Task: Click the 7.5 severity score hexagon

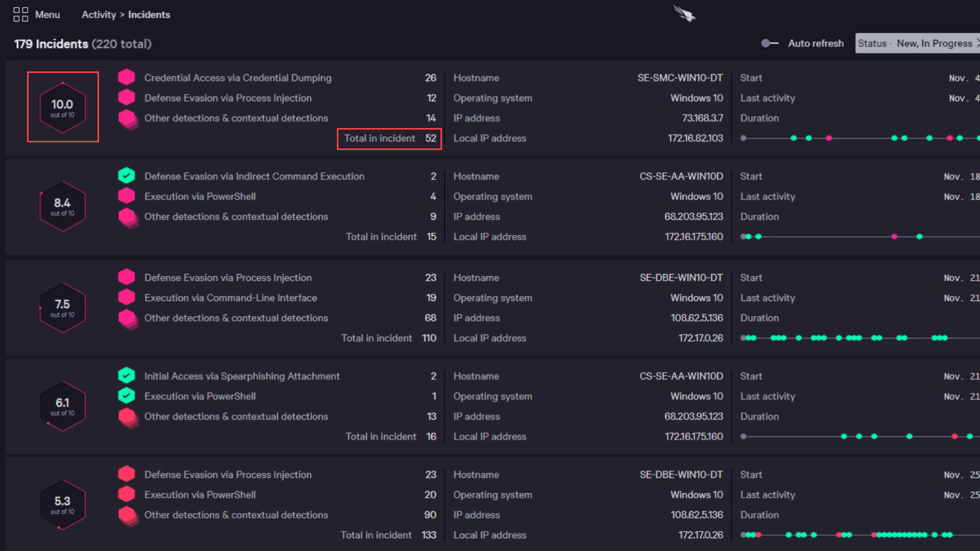Action: 62,307
